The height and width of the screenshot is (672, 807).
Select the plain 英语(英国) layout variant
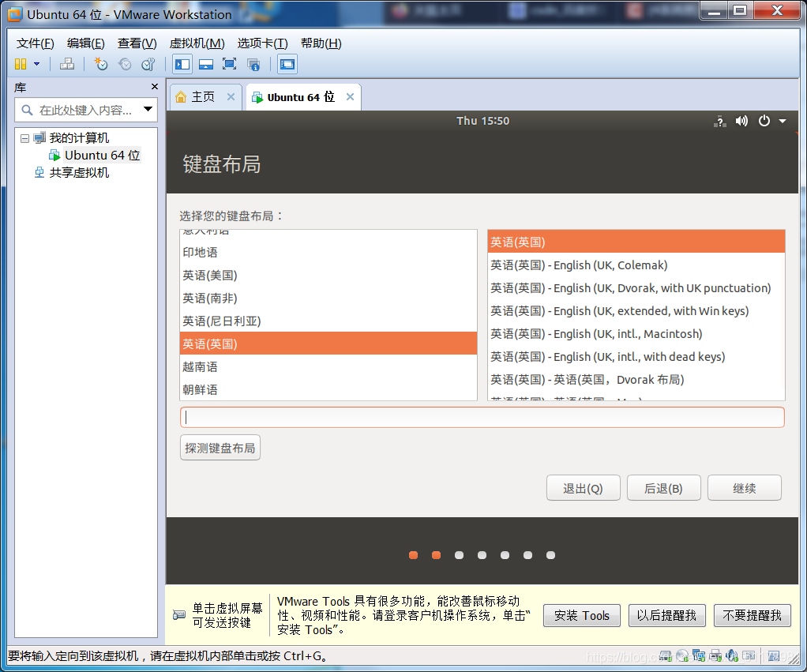636,242
